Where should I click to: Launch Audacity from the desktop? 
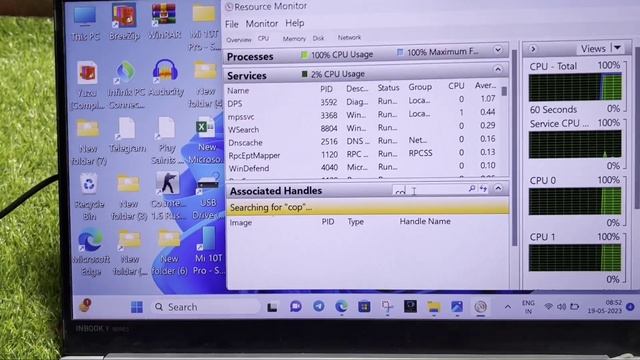pos(165,78)
